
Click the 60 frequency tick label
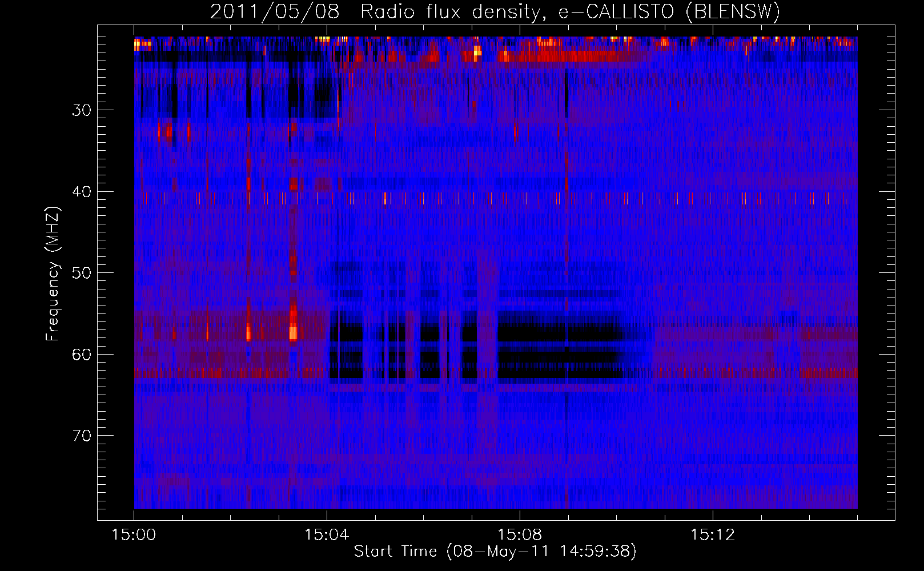[82, 355]
